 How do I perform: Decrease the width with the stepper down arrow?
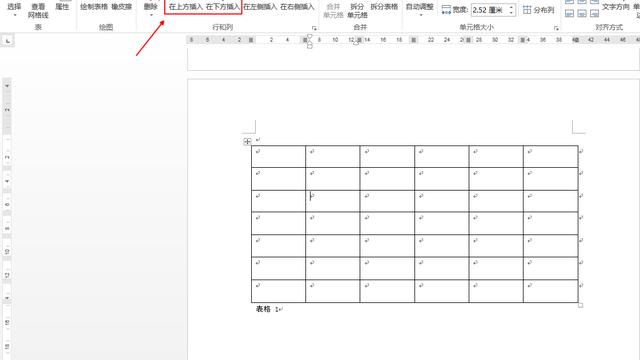[511, 13]
